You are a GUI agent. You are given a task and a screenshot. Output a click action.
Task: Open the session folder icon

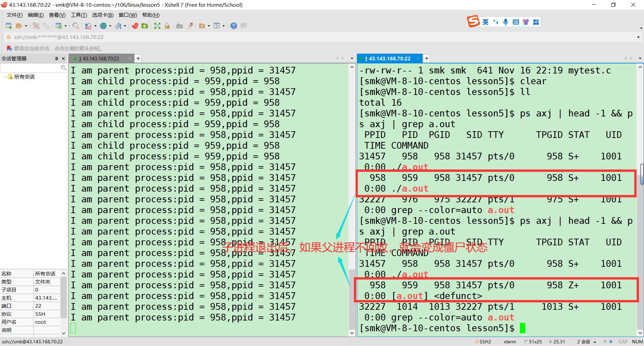19,26
